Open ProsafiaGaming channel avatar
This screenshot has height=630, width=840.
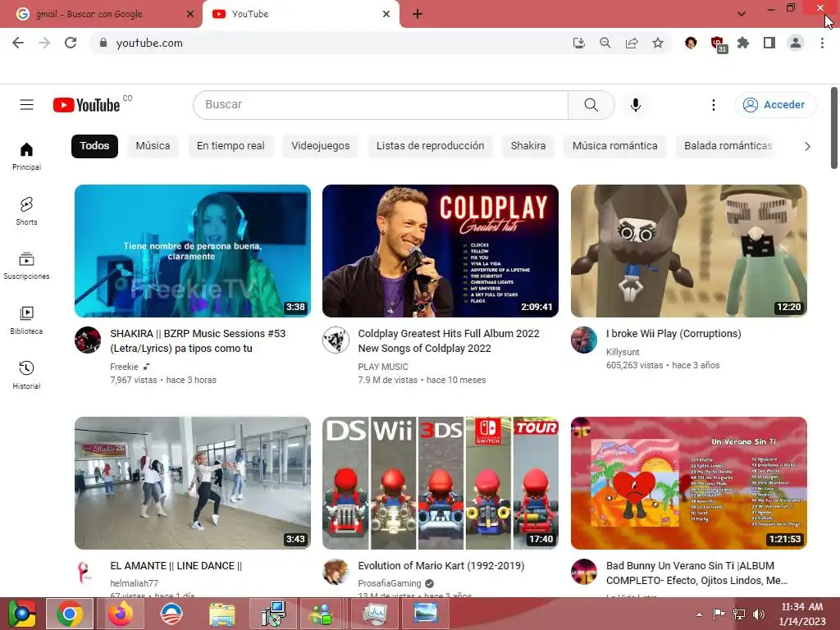(336, 572)
